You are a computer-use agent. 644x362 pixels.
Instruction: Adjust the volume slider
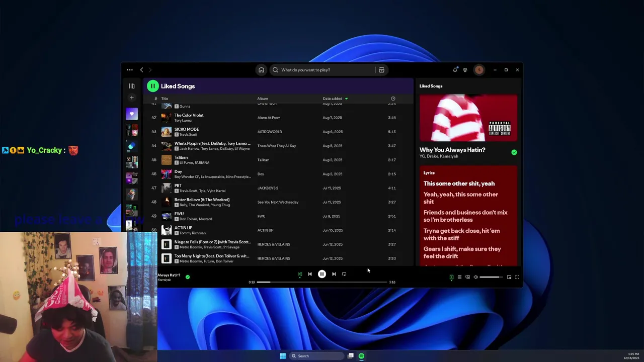click(491, 277)
